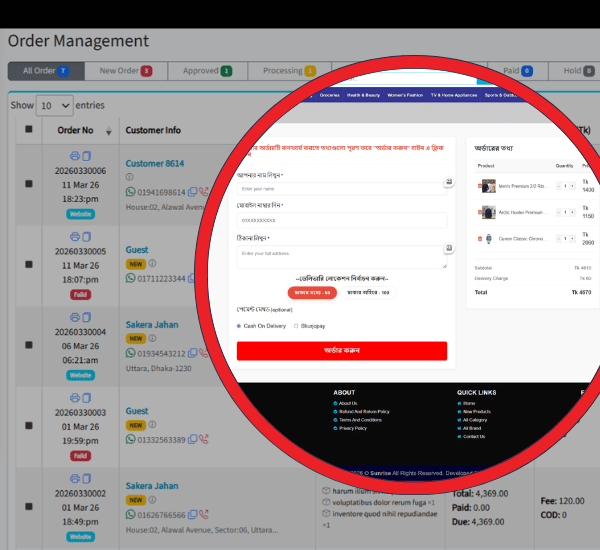Open Contact Us quick link
600x550 pixels.
click(x=474, y=436)
